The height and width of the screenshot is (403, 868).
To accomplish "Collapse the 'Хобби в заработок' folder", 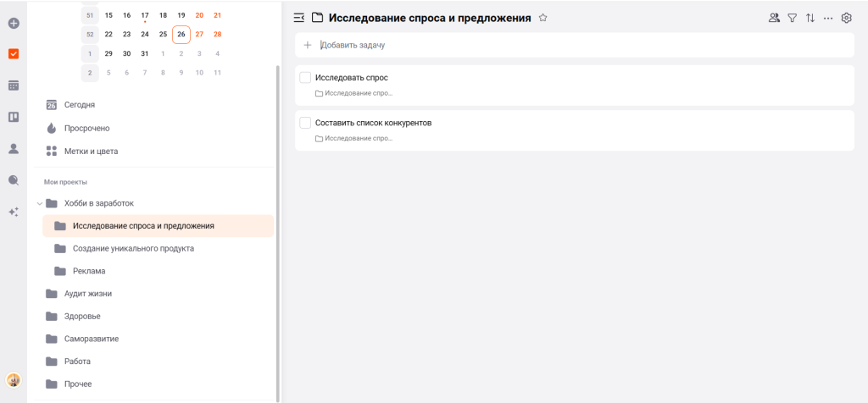I will coord(39,203).
